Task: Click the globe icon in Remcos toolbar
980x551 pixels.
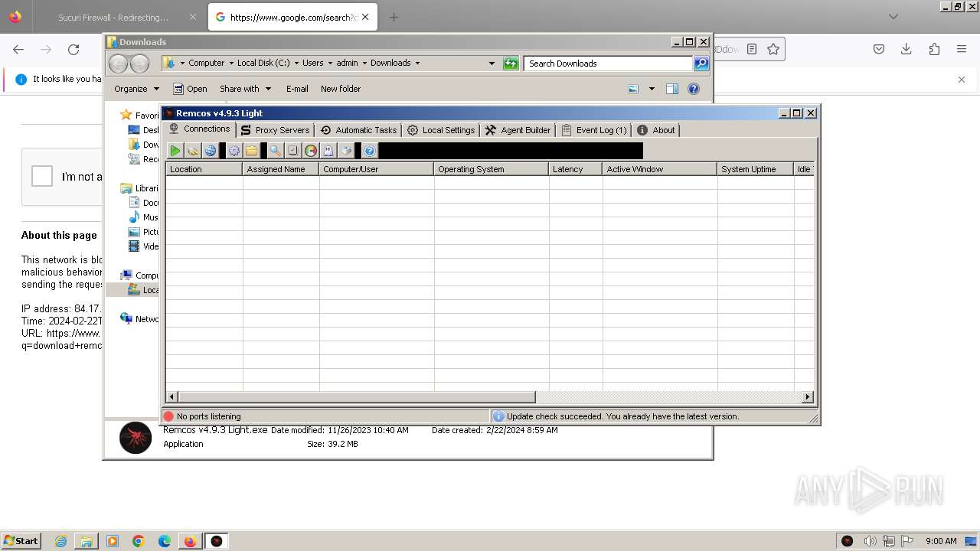Action: [x=211, y=151]
